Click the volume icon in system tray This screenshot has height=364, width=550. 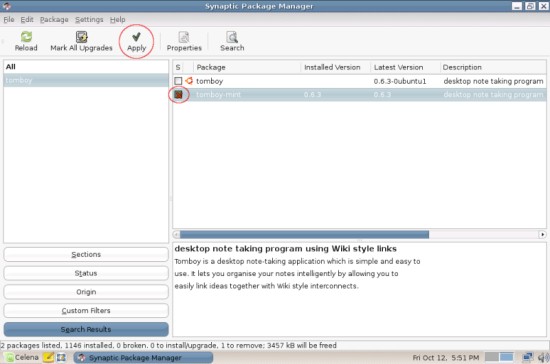click(x=543, y=357)
